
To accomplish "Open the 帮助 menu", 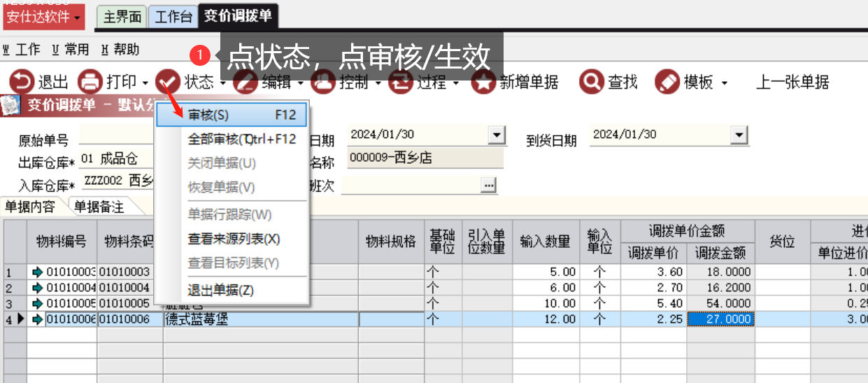I will click(x=120, y=50).
